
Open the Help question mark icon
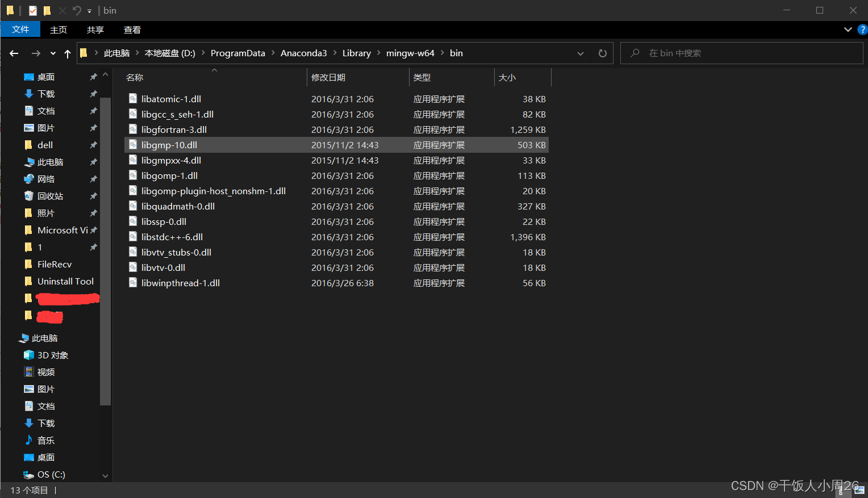click(862, 30)
